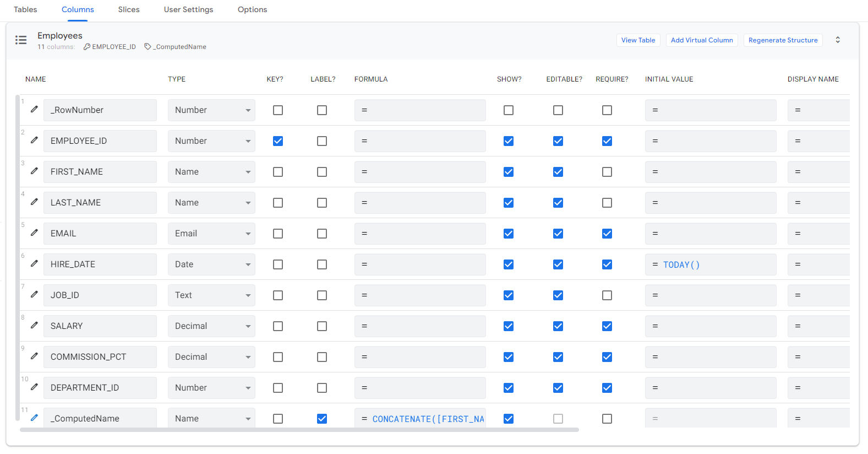868x454 pixels.
Task: Select the Columns tab
Action: tap(78, 10)
